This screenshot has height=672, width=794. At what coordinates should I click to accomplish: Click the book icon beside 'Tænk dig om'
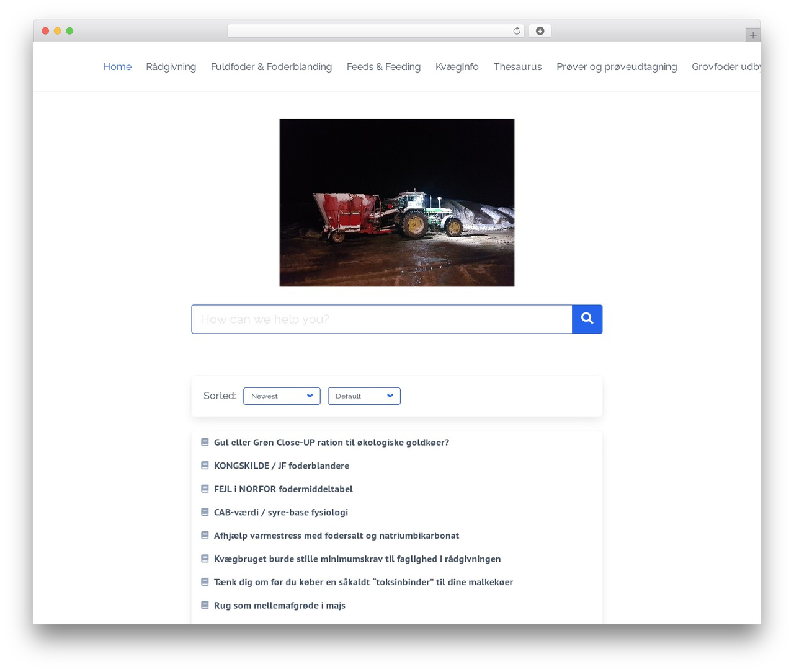(x=205, y=582)
